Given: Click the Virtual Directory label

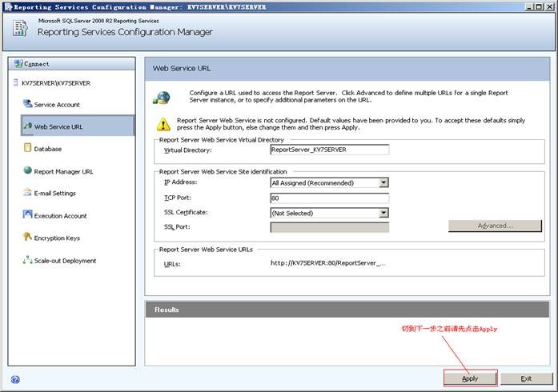Looking at the screenshot, I should (187, 150).
